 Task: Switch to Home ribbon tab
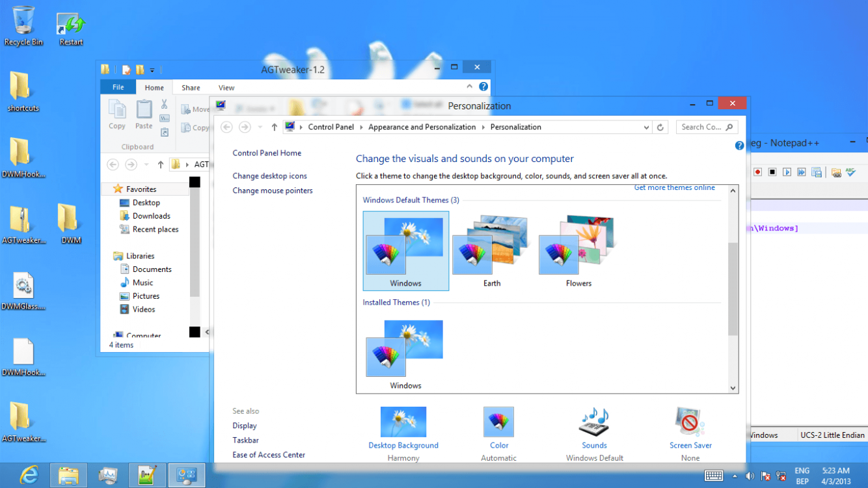click(x=154, y=88)
